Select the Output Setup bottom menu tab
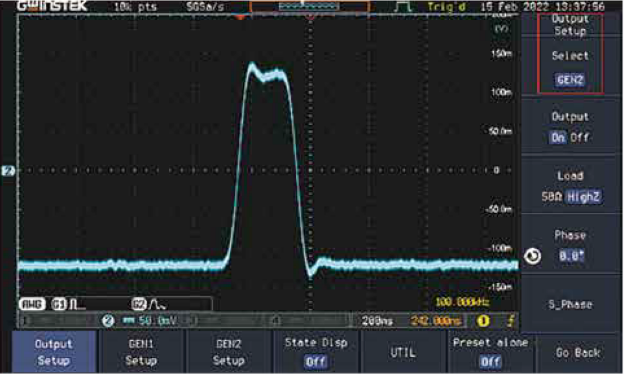The width and height of the screenshot is (624, 374). 54,352
